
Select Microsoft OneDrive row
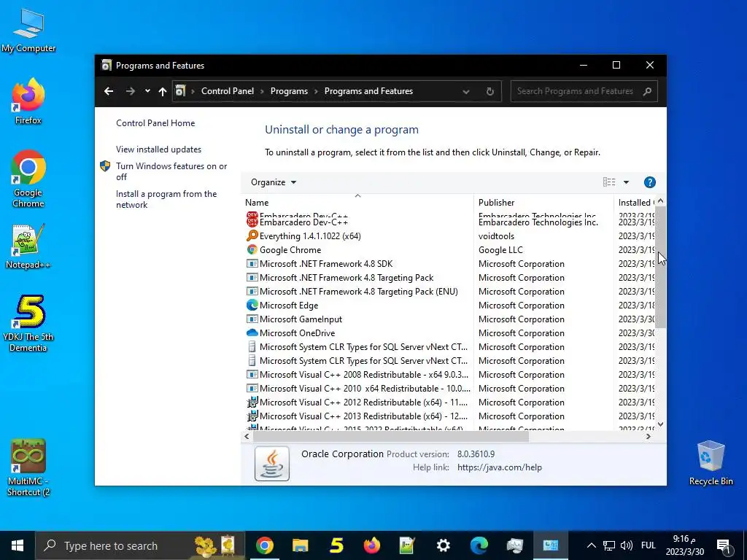click(x=450, y=332)
